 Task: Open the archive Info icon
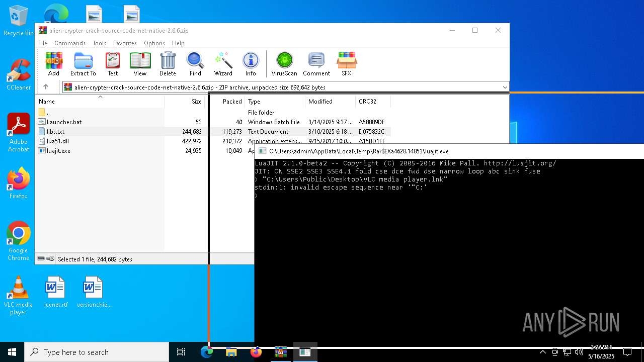251,64
